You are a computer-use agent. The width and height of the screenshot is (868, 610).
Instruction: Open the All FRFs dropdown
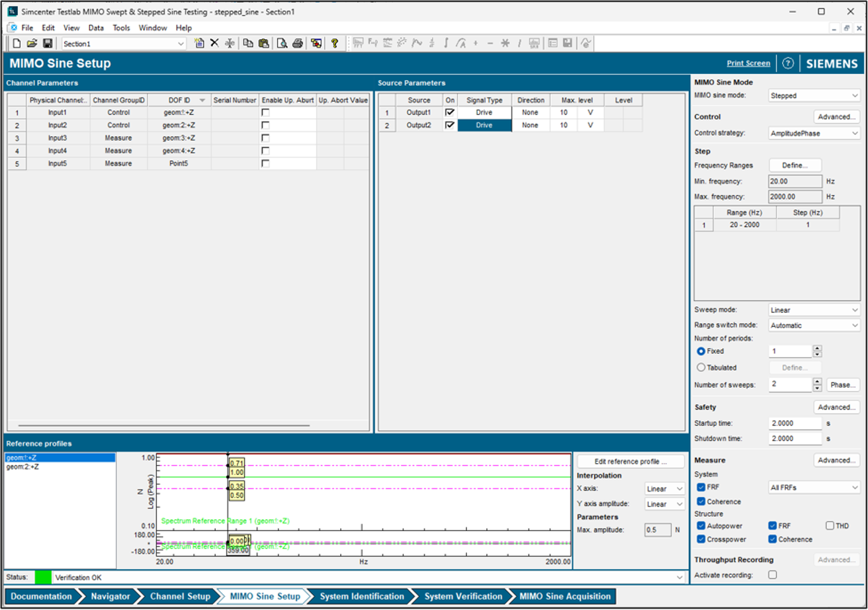pos(814,488)
